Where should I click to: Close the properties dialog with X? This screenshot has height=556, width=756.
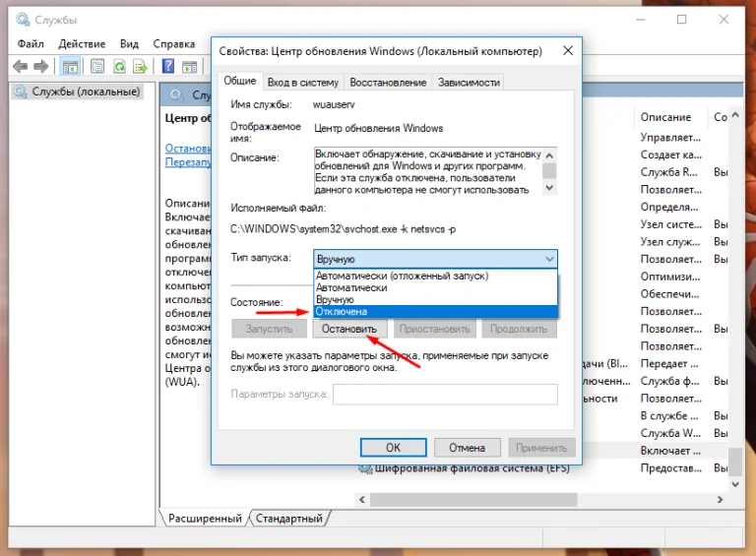click(x=568, y=50)
